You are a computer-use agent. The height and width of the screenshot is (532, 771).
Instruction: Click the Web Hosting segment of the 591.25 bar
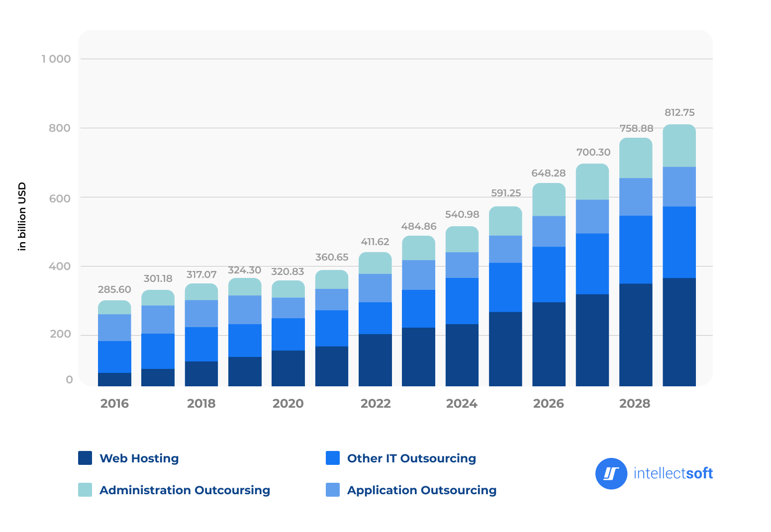[505, 349]
